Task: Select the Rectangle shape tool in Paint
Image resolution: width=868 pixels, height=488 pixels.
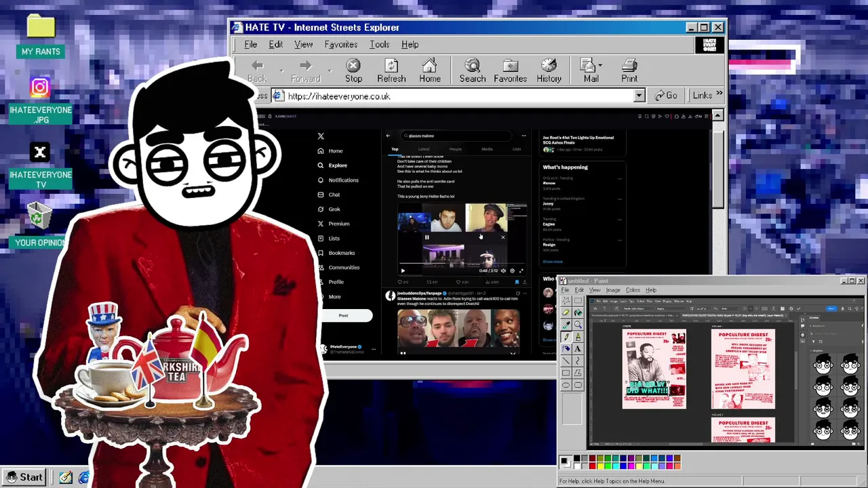Action: (566, 373)
